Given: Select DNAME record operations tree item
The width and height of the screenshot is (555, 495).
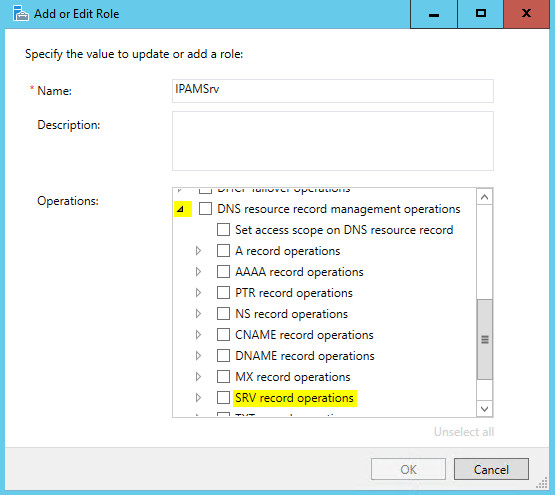Looking at the screenshot, I should click(305, 356).
